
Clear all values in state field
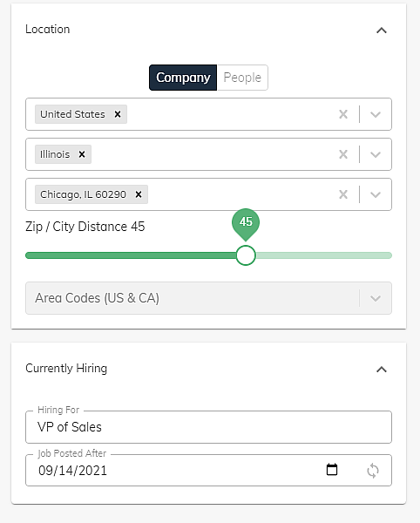(x=343, y=154)
